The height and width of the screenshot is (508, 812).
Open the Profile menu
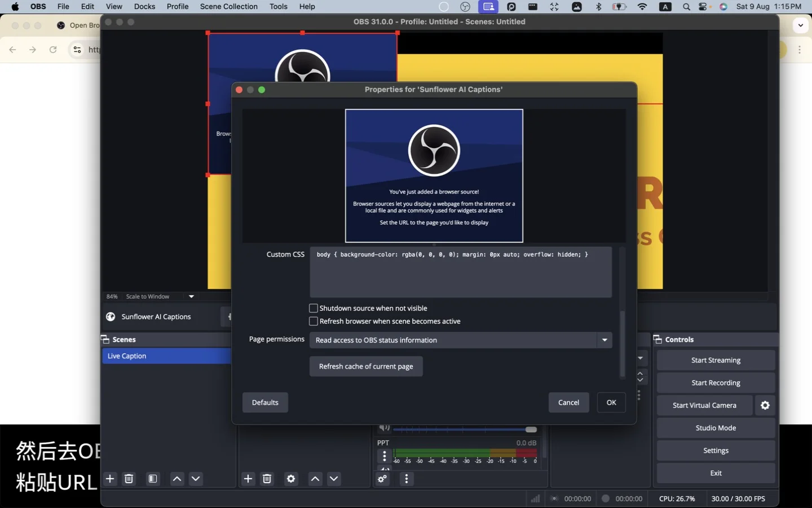(x=178, y=7)
